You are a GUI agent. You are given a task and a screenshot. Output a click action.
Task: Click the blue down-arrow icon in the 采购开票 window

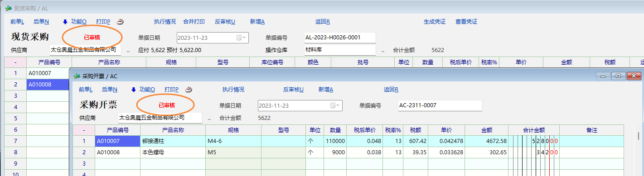click(x=133, y=90)
